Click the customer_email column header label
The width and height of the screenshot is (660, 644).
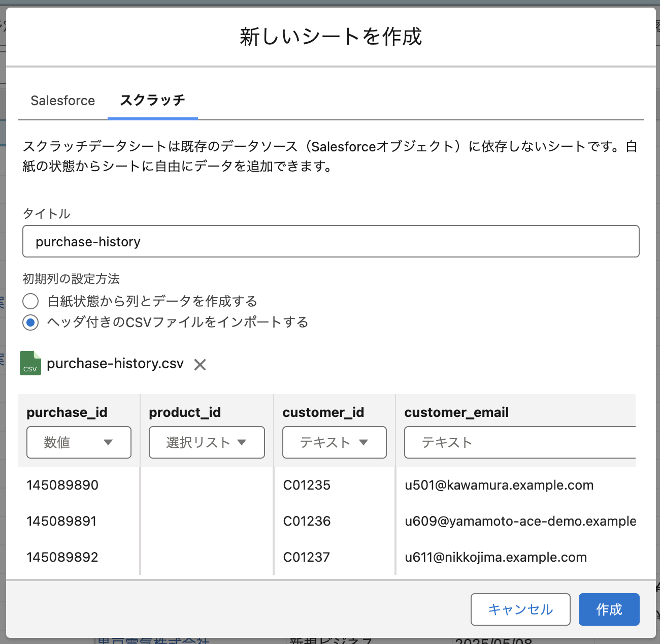pos(456,412)
